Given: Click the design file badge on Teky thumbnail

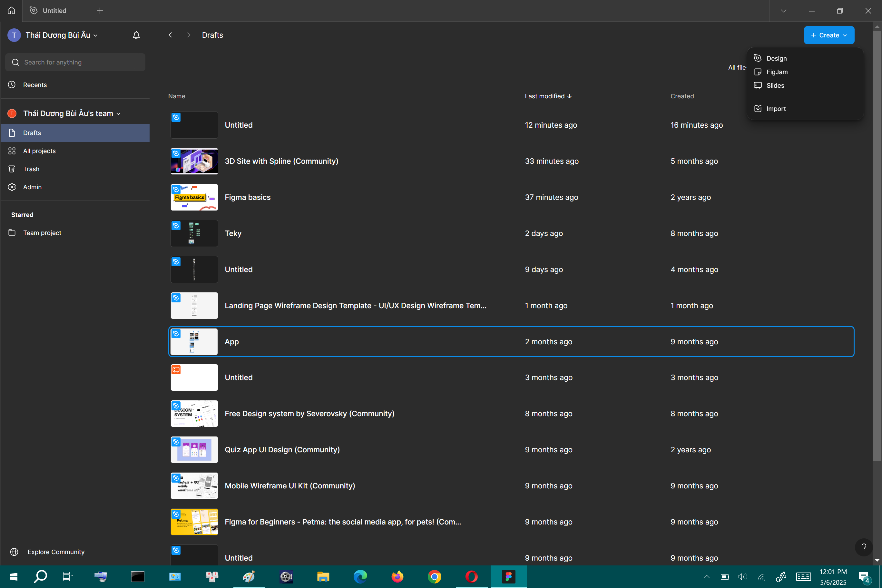Looking at the screenshot, I should (x=176, y=225).
